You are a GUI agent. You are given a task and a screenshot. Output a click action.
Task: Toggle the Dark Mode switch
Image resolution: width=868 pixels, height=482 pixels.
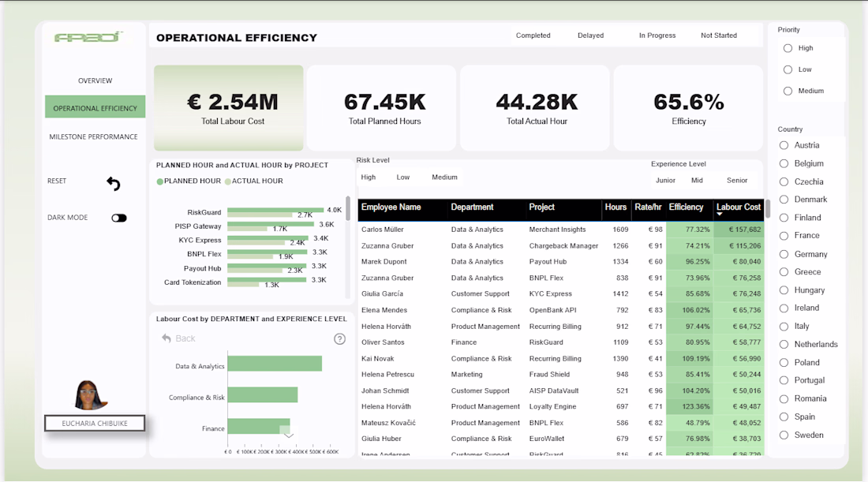click(x=119, y=218)
